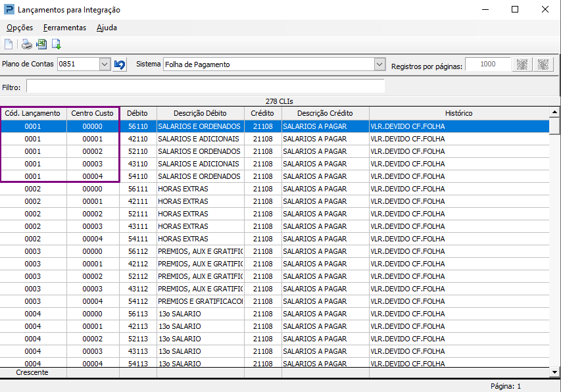Viewport: 561px width, 392px height.
Task: Click the blue refresh arrow beside Plano de Contas
Action: 120,64
